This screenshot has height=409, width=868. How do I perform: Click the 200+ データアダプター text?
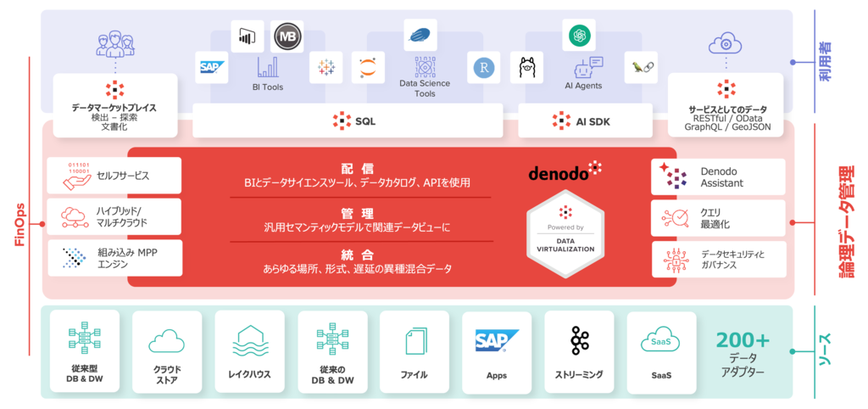743,355
